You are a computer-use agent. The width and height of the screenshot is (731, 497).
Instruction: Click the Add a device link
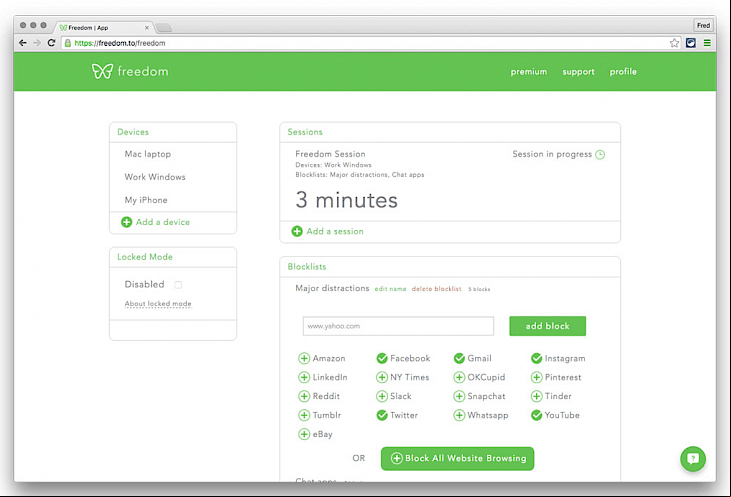click(x=163, y=222)
